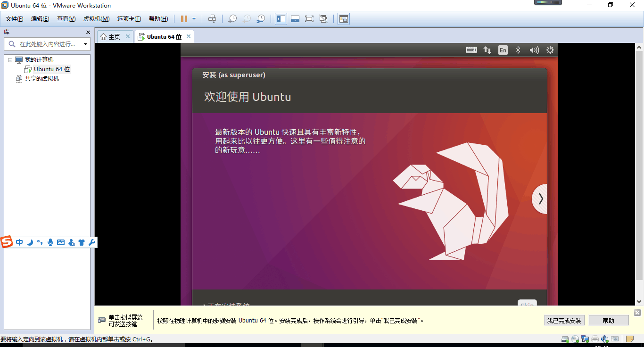
Task: Open the 帮助(H) menu
Action: click(x=158, y=19)
